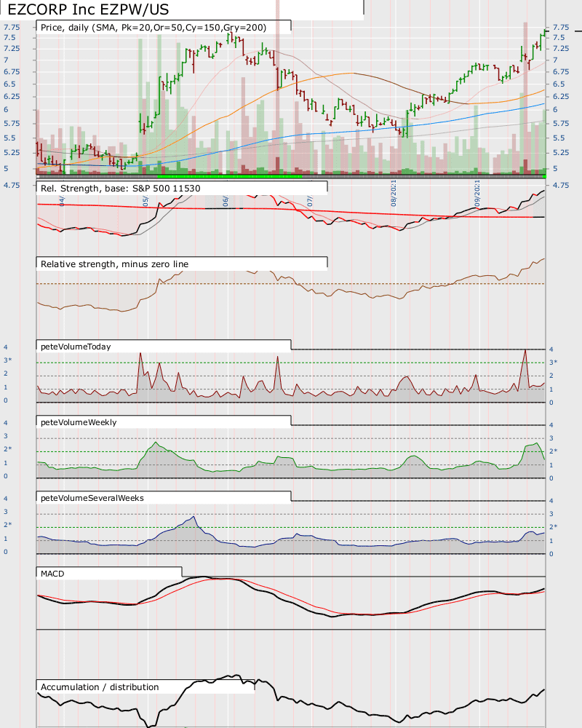Click the 04/ date marker on the time axis
582x728 pixels.
coord(62,201)
